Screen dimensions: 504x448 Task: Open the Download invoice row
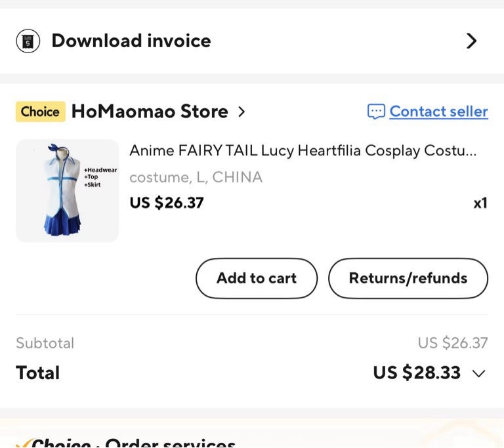tap(131, 41)
